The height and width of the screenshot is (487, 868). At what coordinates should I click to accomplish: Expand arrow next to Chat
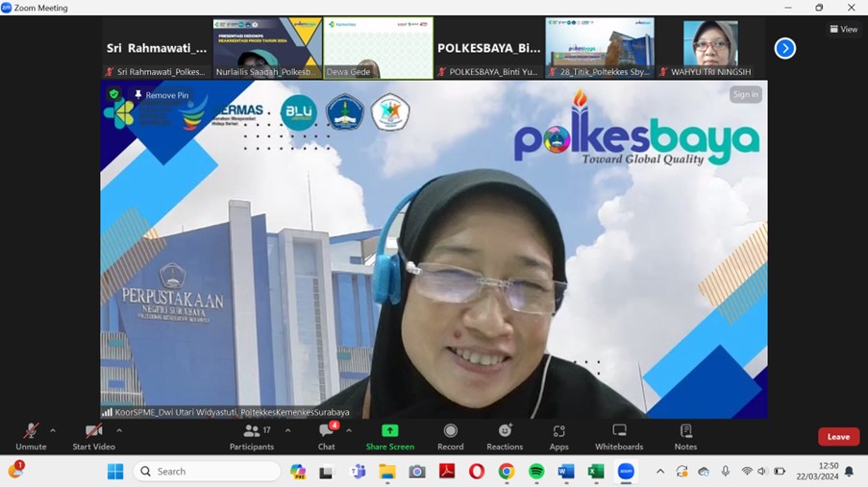(x=349, y=430)
